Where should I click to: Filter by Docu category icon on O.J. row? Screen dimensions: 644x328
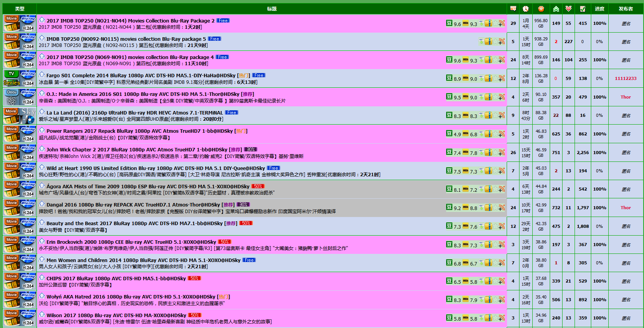(12, 97)
